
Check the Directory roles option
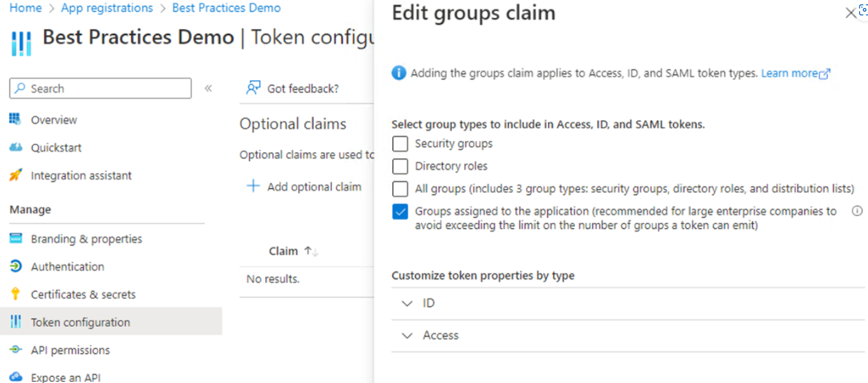[x=400, y=166]
